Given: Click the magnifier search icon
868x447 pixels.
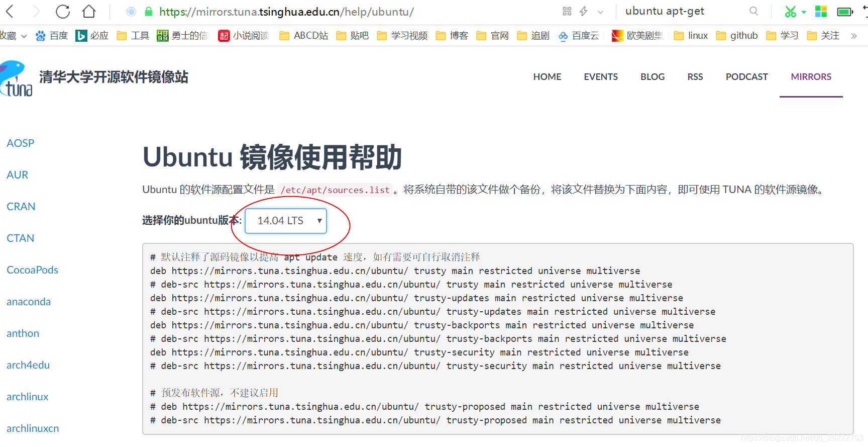Looking at the screenshot, I should [753, 11].
